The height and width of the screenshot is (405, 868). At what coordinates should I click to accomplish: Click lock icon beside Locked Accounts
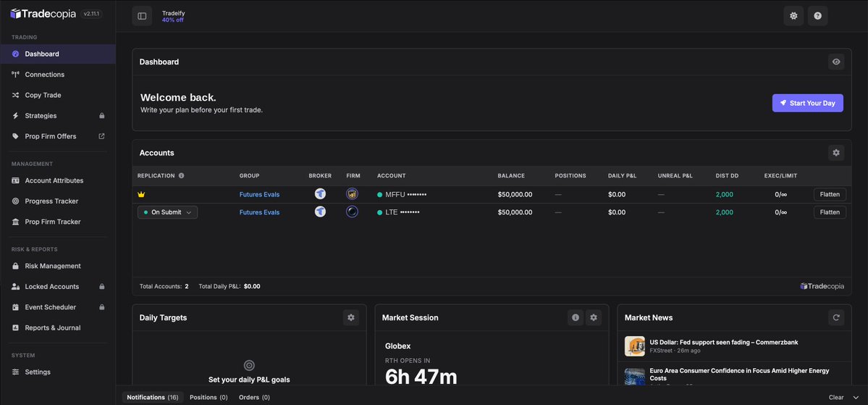pyautogui.click(x=101, y=286)
